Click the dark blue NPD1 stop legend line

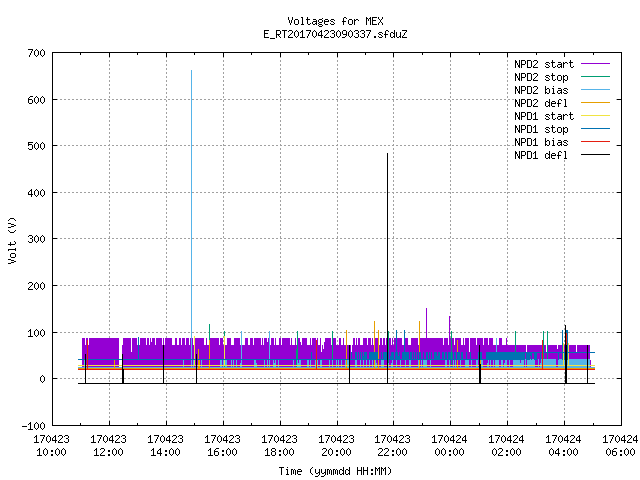pos(596,129)
